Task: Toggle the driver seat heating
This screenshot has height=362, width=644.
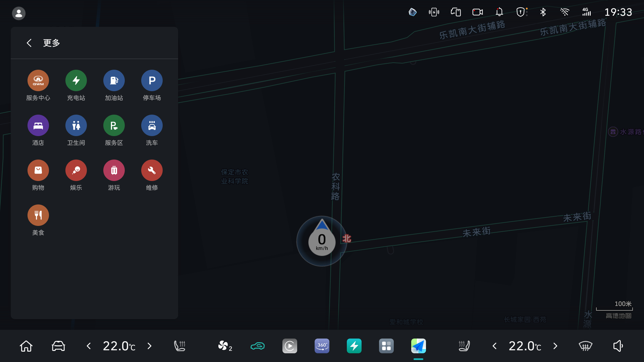Action: point(180,346)
